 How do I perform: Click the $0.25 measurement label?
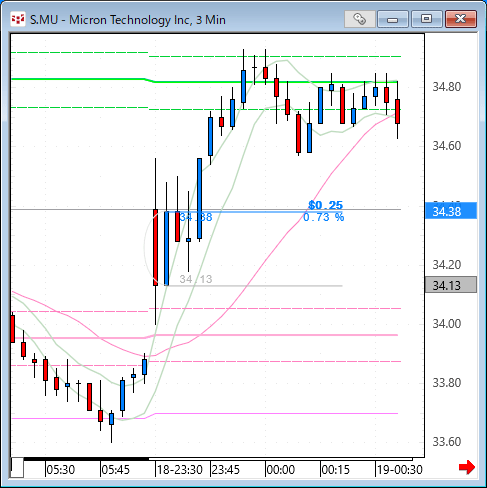click(326, 205)
